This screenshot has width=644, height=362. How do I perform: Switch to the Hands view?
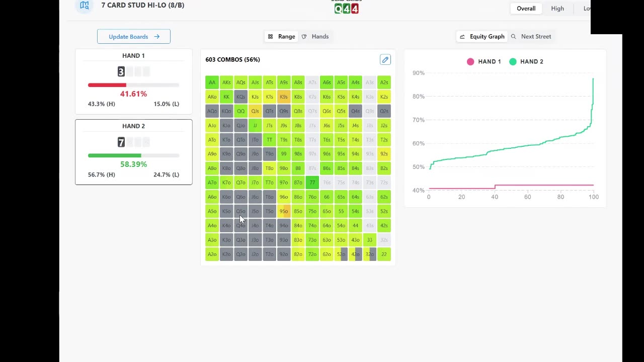point(315,36)
